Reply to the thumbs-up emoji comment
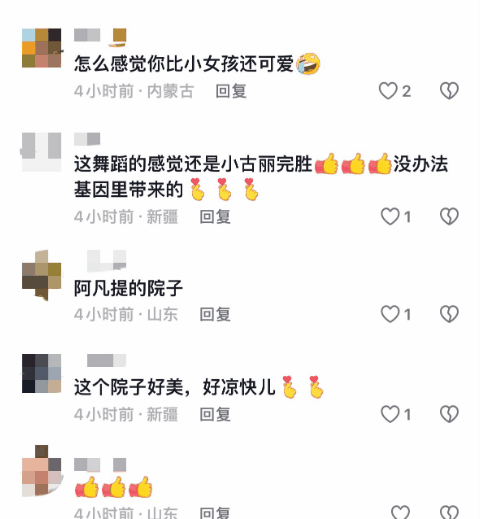Image resolution: width=480 pixels, height=519 pixels. pyautogui.click(x=215, y=513)
